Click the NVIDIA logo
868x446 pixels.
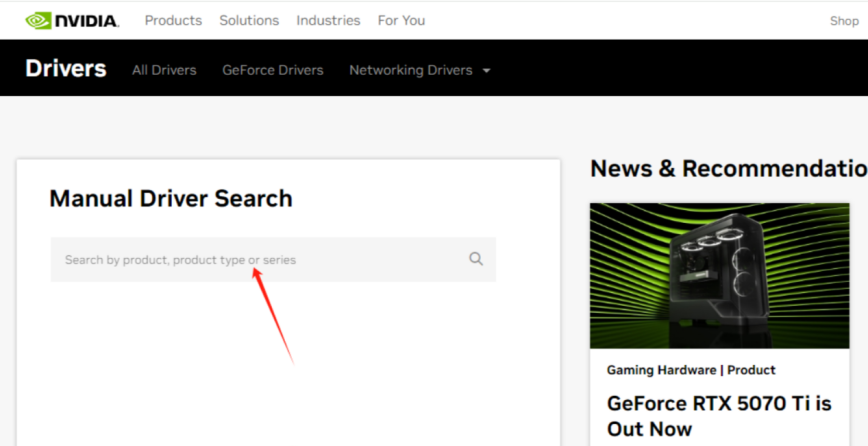click(71, 21)
